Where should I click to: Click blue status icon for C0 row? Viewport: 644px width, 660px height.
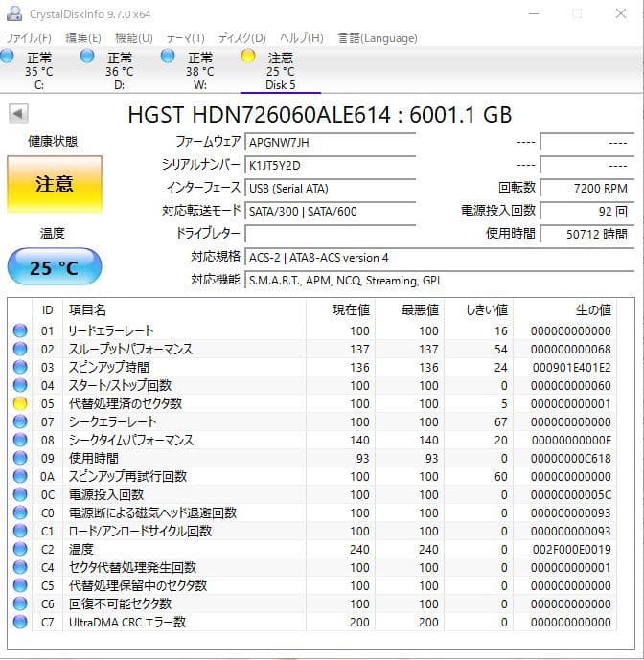click(x=20, y=512)
